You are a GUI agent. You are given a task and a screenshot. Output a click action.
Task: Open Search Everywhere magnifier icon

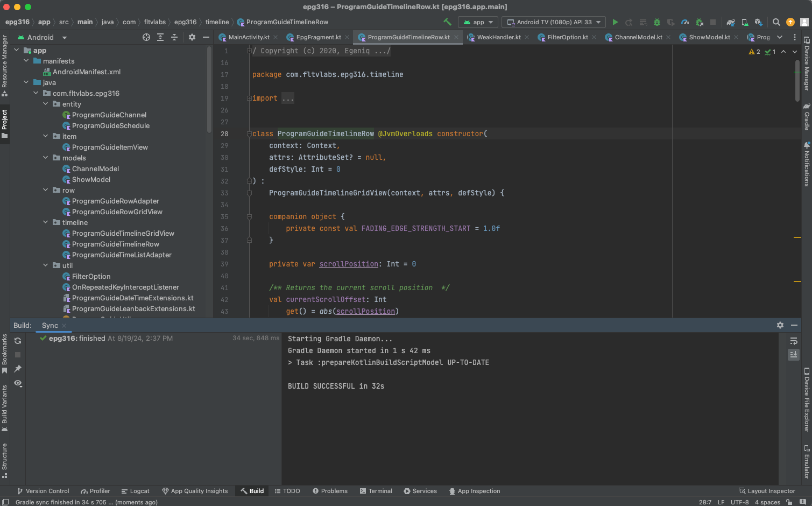[776, 22]
